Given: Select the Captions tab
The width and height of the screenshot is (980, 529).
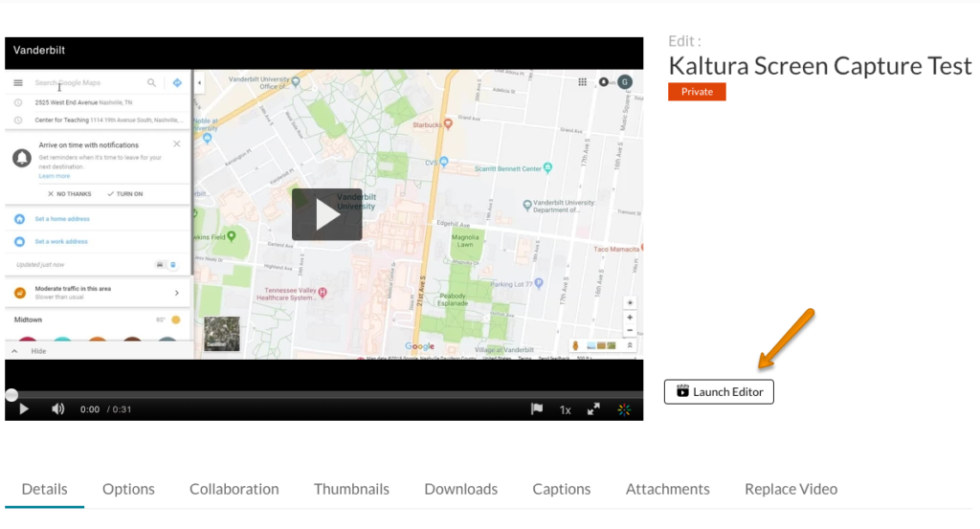Looking at the screenshot, I should click(561, 489).
